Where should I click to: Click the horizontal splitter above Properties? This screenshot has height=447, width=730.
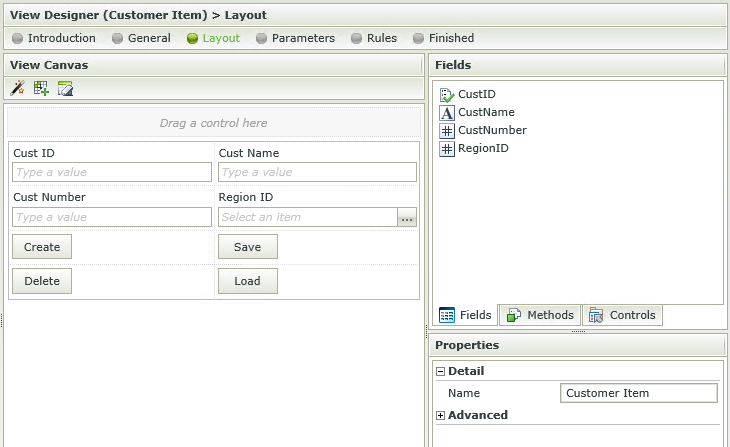click(578, 332)
